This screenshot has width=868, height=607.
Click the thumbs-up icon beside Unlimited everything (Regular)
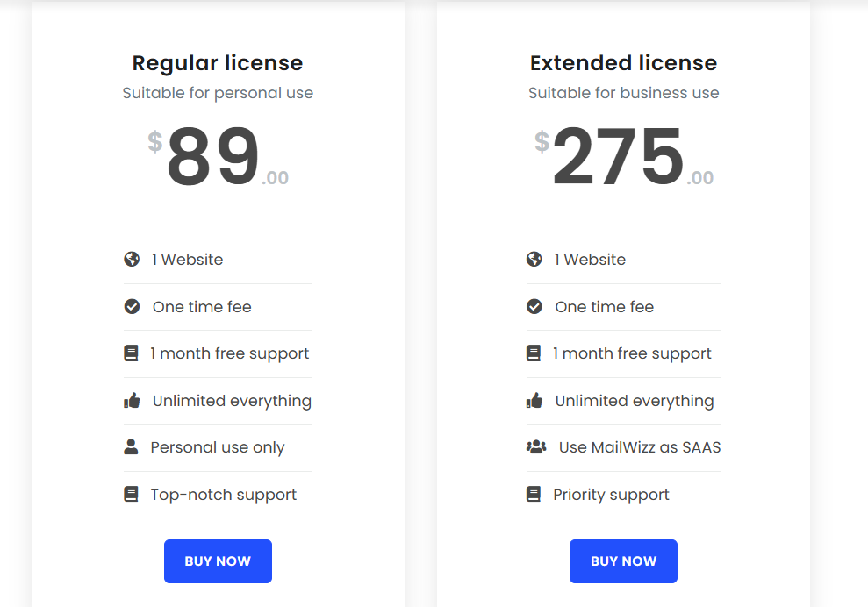[132, 400]
